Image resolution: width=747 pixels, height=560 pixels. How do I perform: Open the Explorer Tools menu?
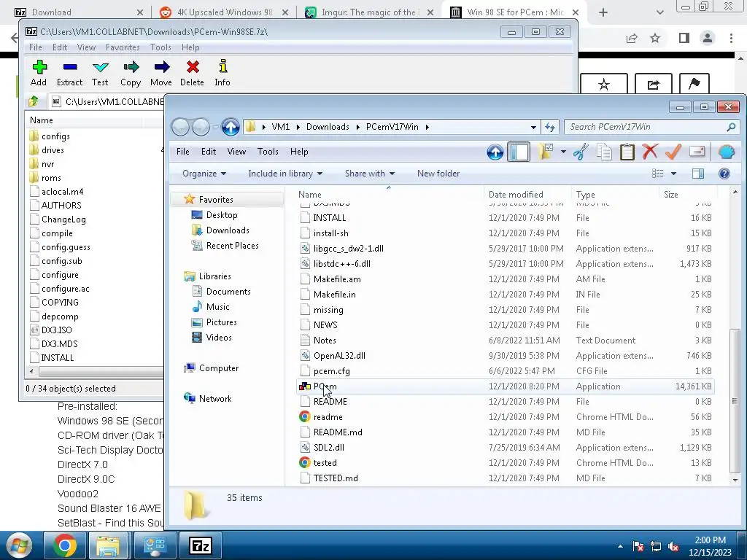click(268, 152)
